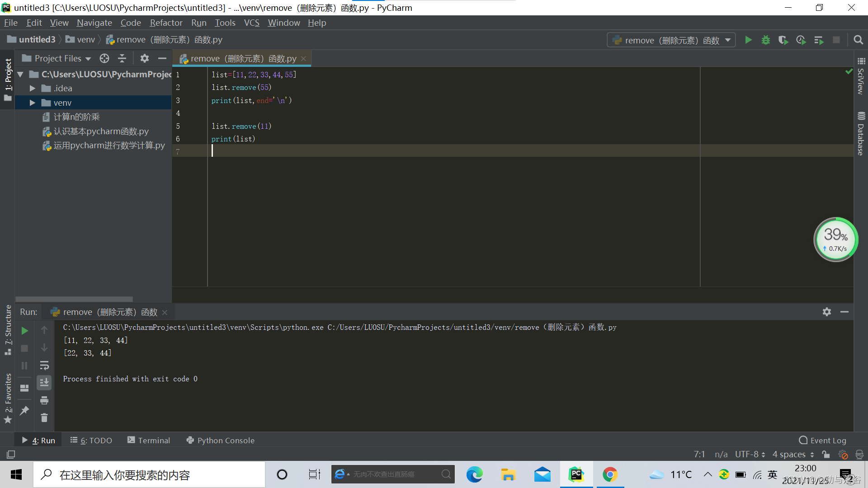Toggle soft-wrap in Run console
The height and width of the screenshot is (488, 868).
click(x=44, y=366)
